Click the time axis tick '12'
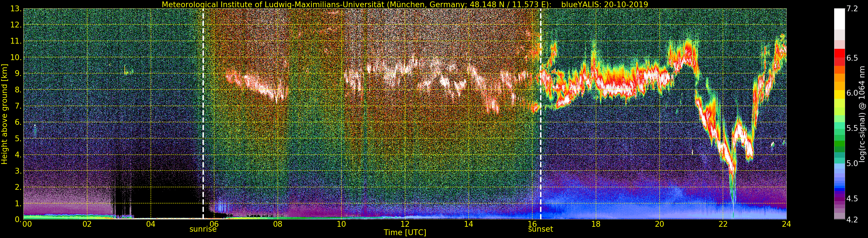The image size is (868, 238). (405, 224)
